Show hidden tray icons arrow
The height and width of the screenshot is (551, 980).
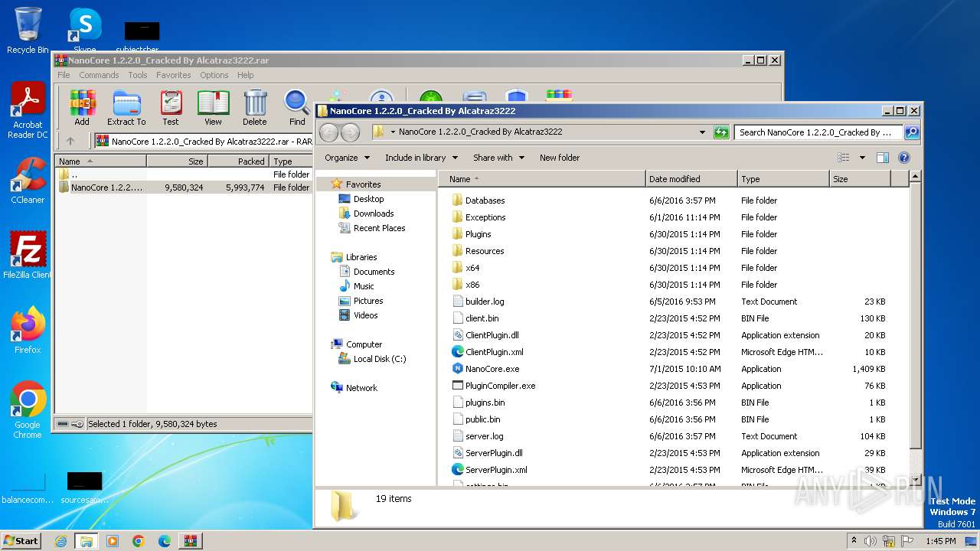click(x=854, y=541)
